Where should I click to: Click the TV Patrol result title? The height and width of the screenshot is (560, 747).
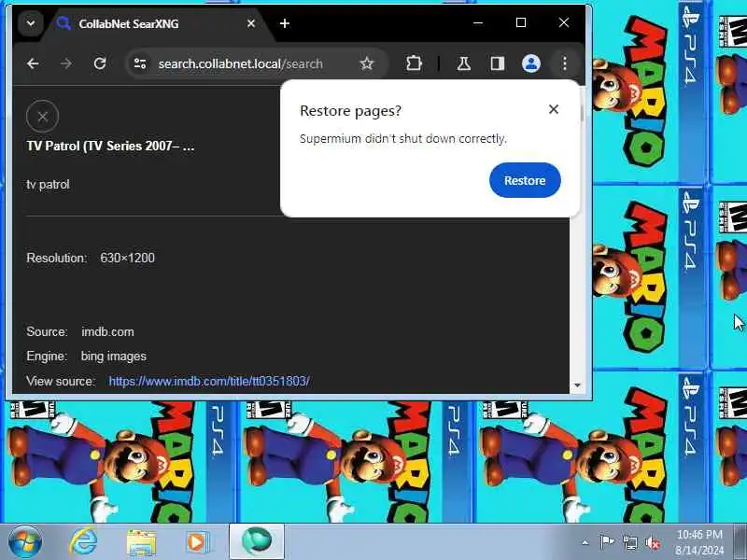110,146
